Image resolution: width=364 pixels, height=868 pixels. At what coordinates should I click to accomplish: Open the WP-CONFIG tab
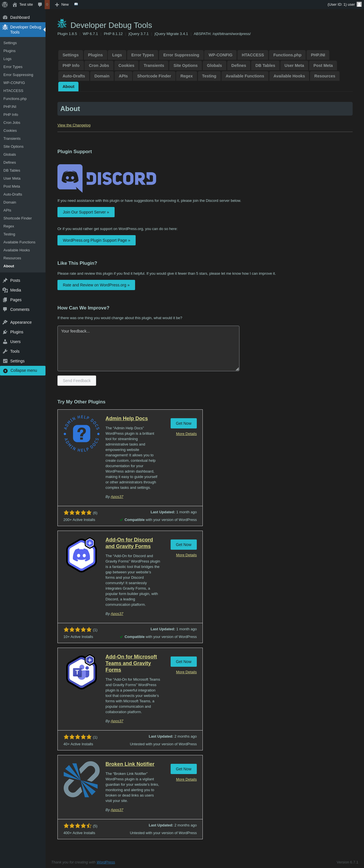tap(220, 55)
